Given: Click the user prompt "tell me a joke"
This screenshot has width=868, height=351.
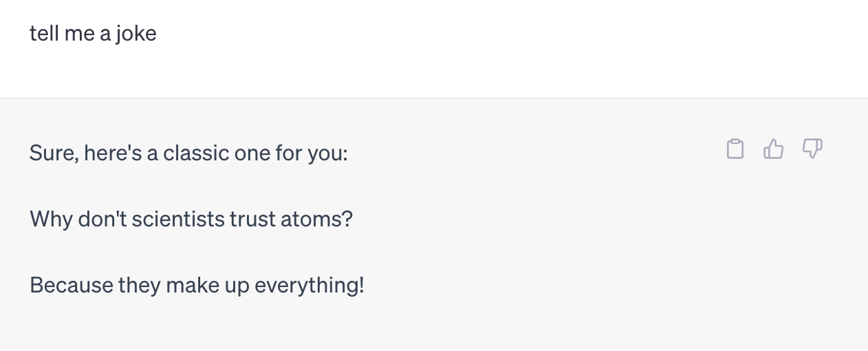Looking at the screenshot, I should click(x=93, y=33).
